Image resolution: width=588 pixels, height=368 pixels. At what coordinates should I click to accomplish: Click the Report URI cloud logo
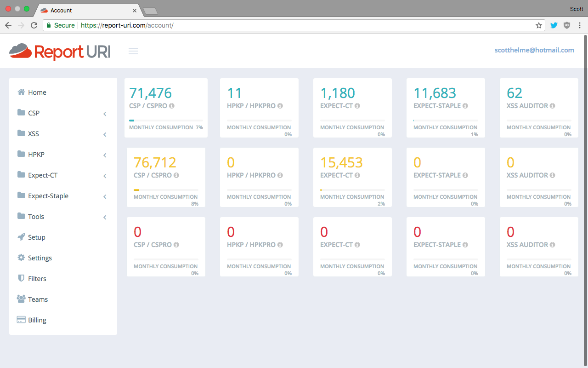coord(21,51)
